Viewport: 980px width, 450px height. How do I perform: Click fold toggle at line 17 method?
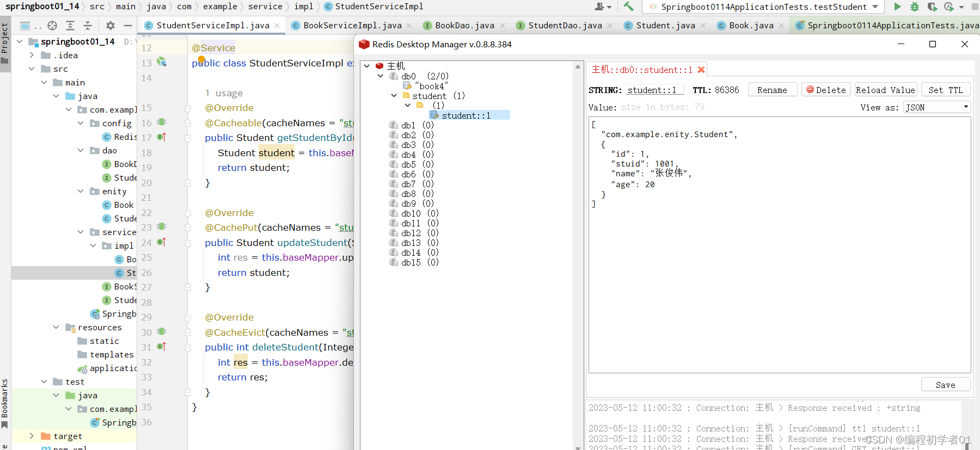point(188,138)
